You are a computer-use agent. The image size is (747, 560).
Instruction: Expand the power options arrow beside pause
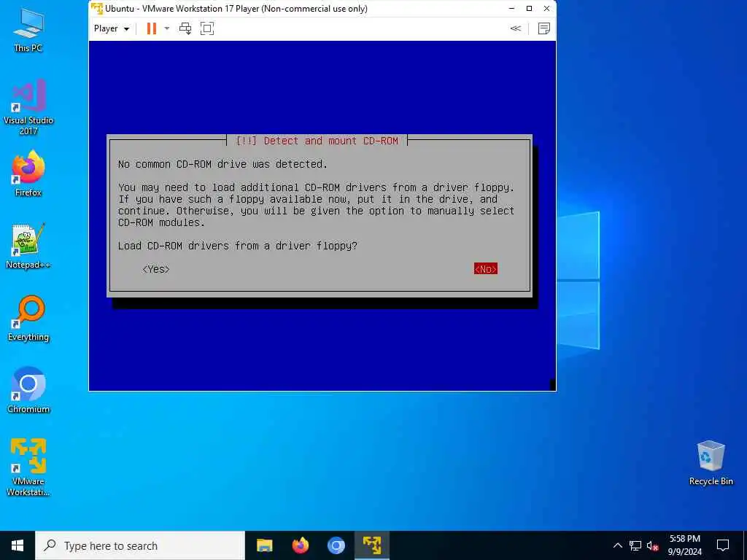point(167,28)
